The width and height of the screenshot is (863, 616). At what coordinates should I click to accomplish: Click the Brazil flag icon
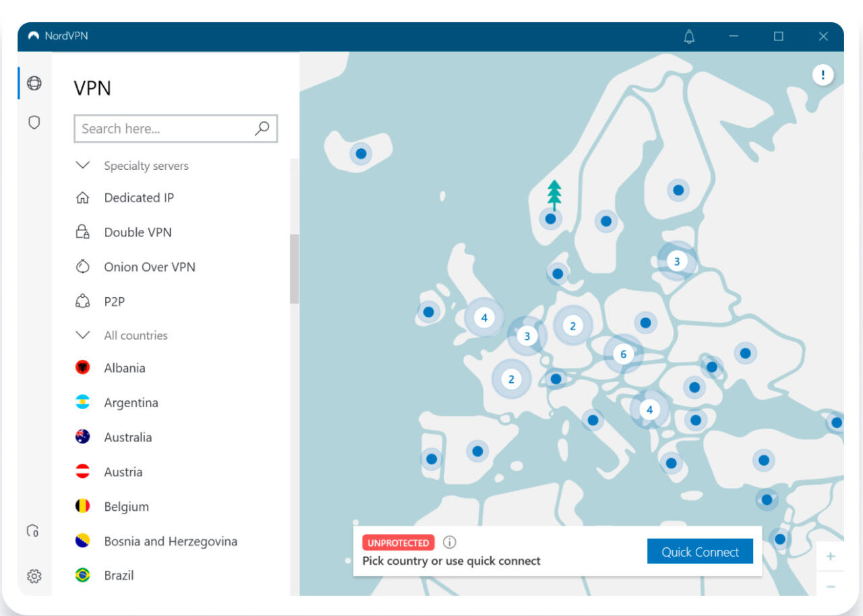[82, 575]
